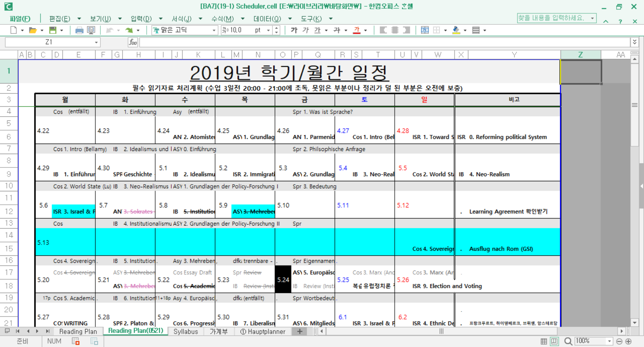Open the 보기(U) menu
Screen dimensions: 644x347
(x=100, y=19)
